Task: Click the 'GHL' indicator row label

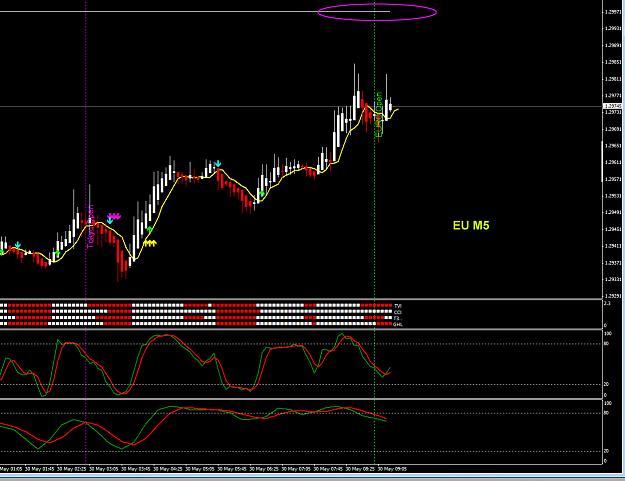Action: 398,324
